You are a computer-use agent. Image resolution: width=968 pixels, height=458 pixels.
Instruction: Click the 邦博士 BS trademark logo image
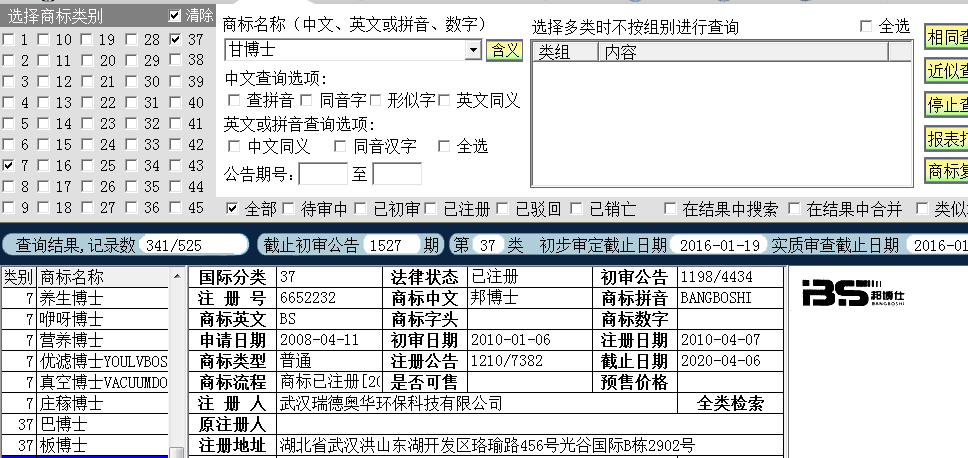pos(853,292)
